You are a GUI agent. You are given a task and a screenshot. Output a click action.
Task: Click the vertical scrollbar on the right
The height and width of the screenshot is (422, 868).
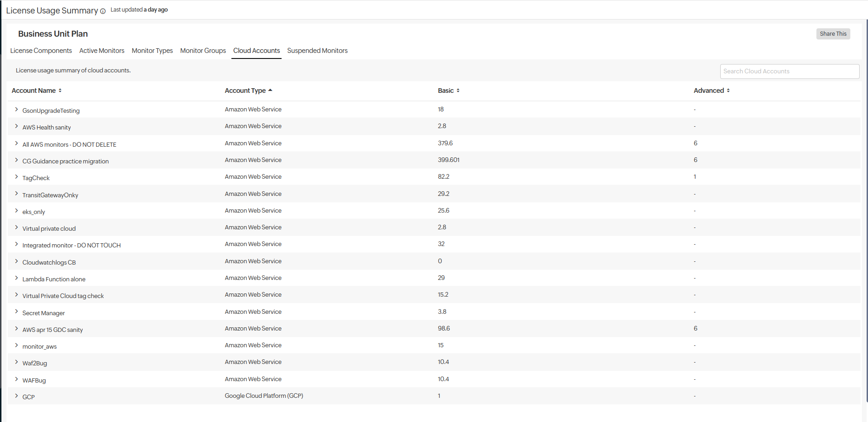(866, 209)
